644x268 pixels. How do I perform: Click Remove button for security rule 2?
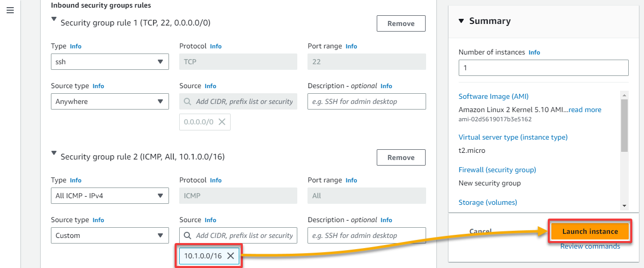(x=401, y=157)
